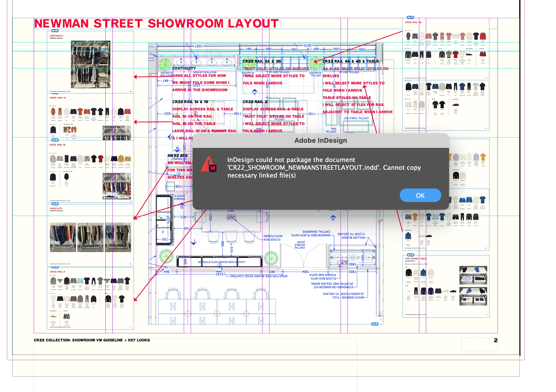The width and height of the screenshot is (556, 392).
Task: Click link badge above CONTINUITY frame
Action: click(x=55, y=31)
